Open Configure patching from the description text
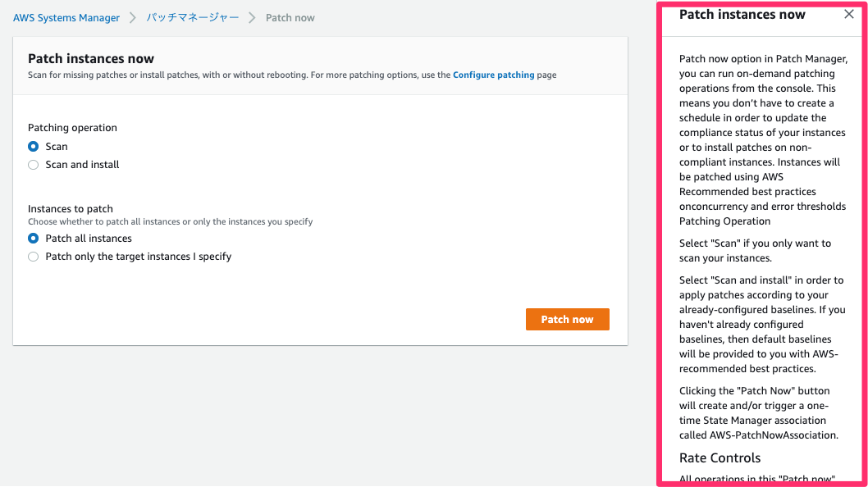This screenshot has height=487, width=868. click(x=493, y=75)
